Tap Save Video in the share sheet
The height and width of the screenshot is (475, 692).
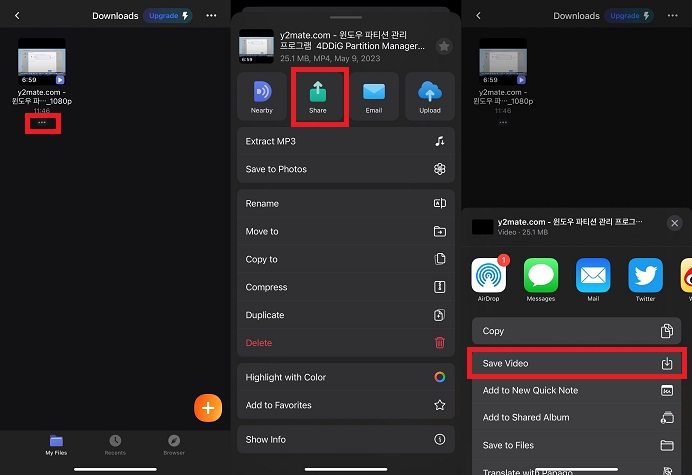pos(577,363)
